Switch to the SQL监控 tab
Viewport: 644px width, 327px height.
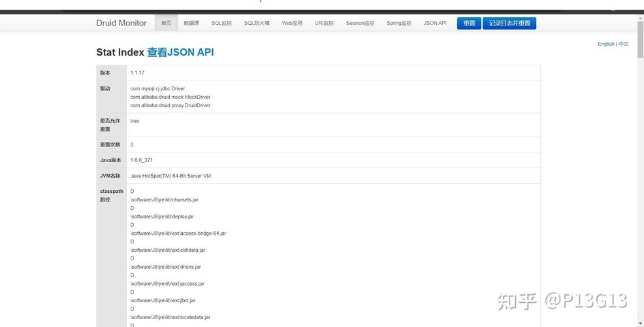tap(221, 23)
